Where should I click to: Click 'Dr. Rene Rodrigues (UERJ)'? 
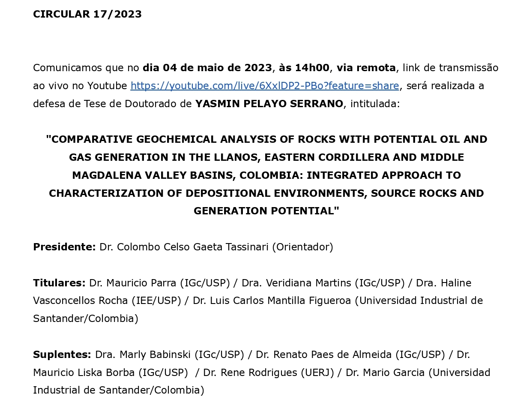click(269, 373)
